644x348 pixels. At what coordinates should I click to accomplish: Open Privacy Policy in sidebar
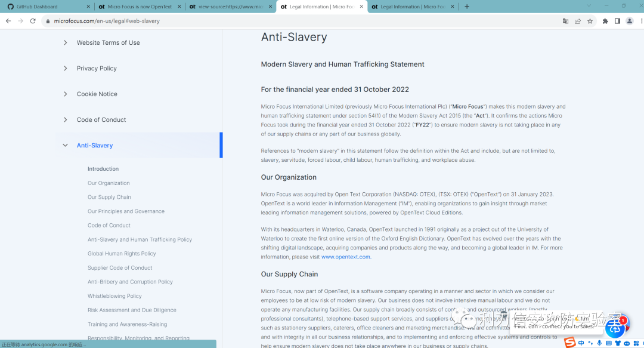coord(97,68)
